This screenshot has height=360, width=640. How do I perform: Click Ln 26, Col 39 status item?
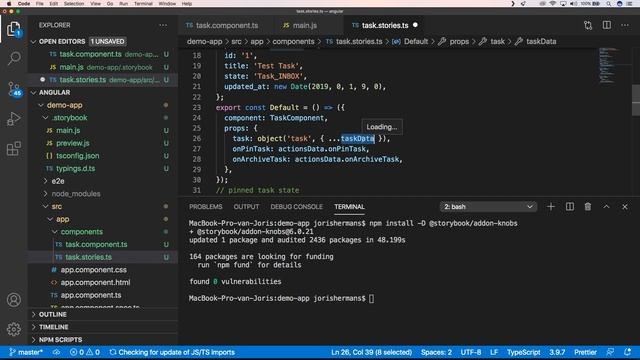coord(371,352)
